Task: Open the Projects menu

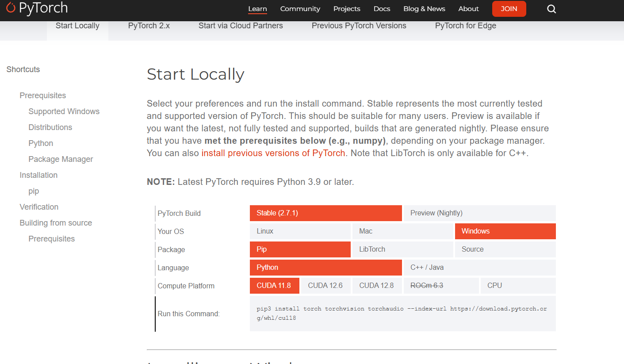Action: (347, 9)
